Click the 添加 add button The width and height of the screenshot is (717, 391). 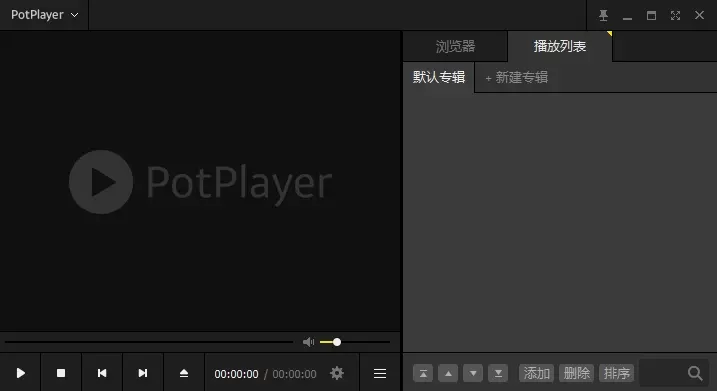[x=536, y=373]
